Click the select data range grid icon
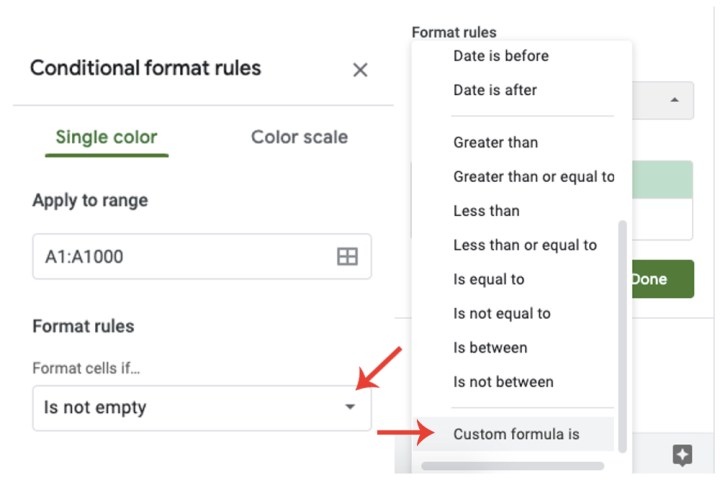Viewport: 720px width, 480px height. coord(347,256)
